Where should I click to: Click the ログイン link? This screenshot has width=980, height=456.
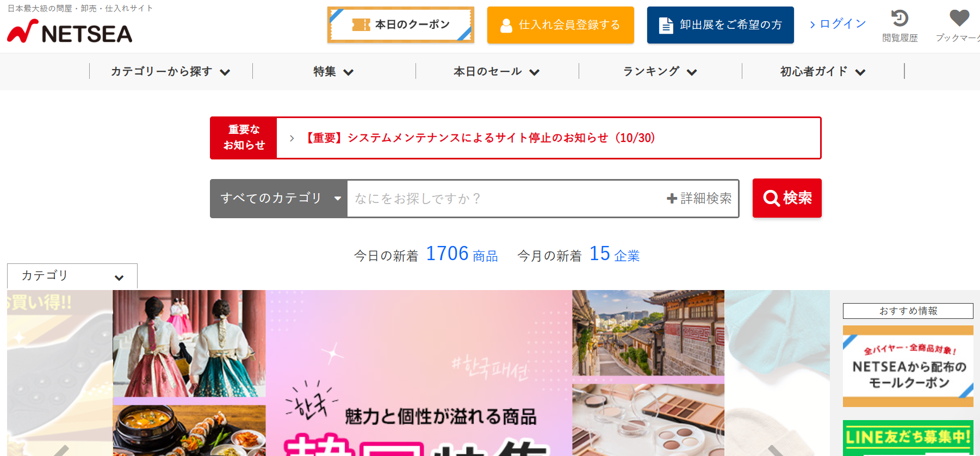point(838,24)
